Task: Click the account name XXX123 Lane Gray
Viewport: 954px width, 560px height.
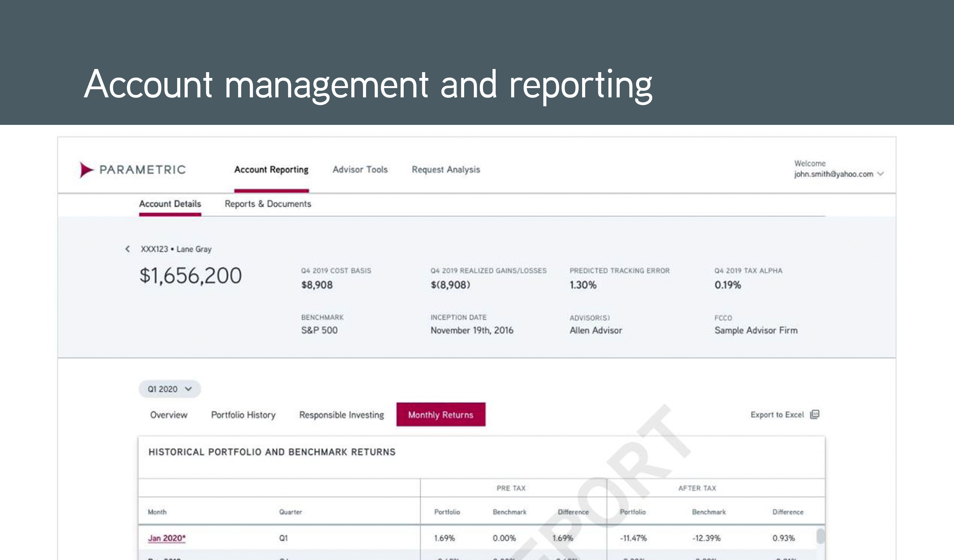Action: click(176, 249)
